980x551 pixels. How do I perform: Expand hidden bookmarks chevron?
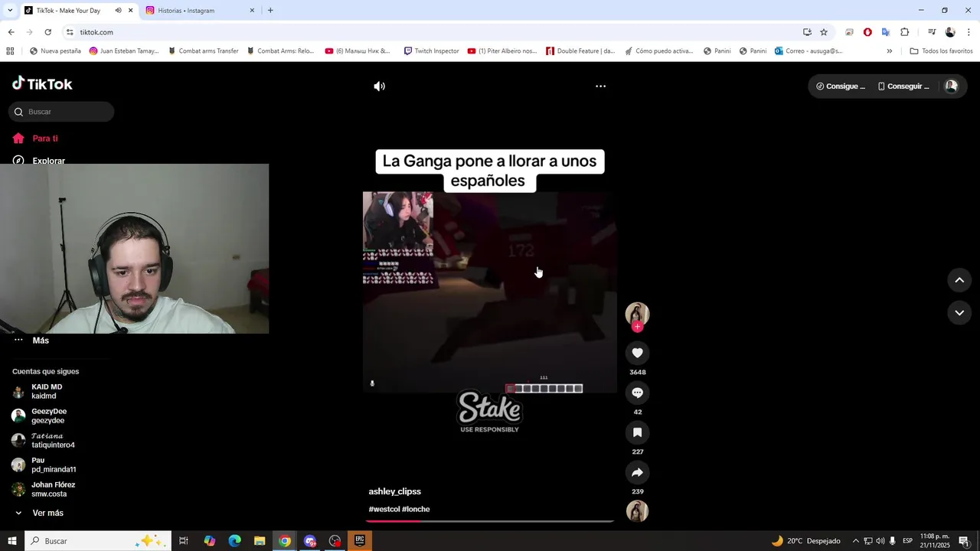[x=889, y=51]
